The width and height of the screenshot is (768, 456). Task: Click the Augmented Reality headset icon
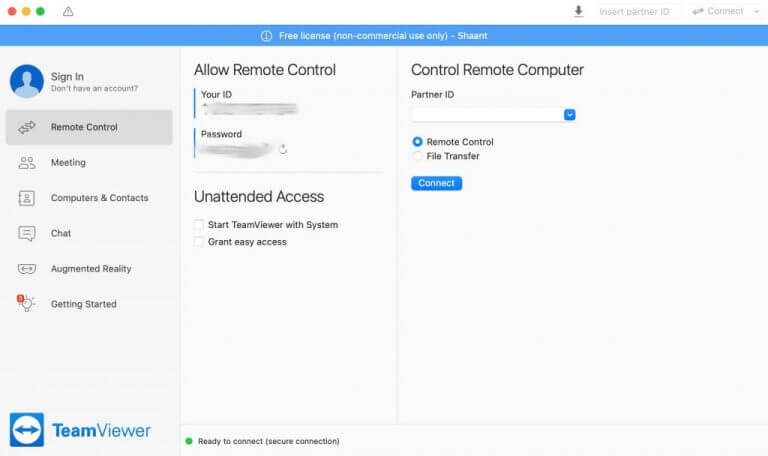pos(27,268)
